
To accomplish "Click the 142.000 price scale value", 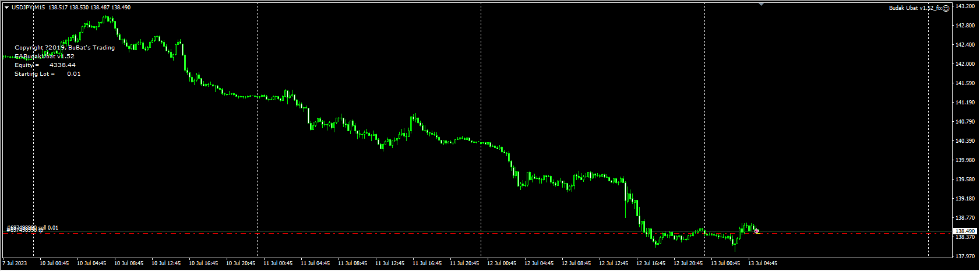I will [x=965, y=64].
